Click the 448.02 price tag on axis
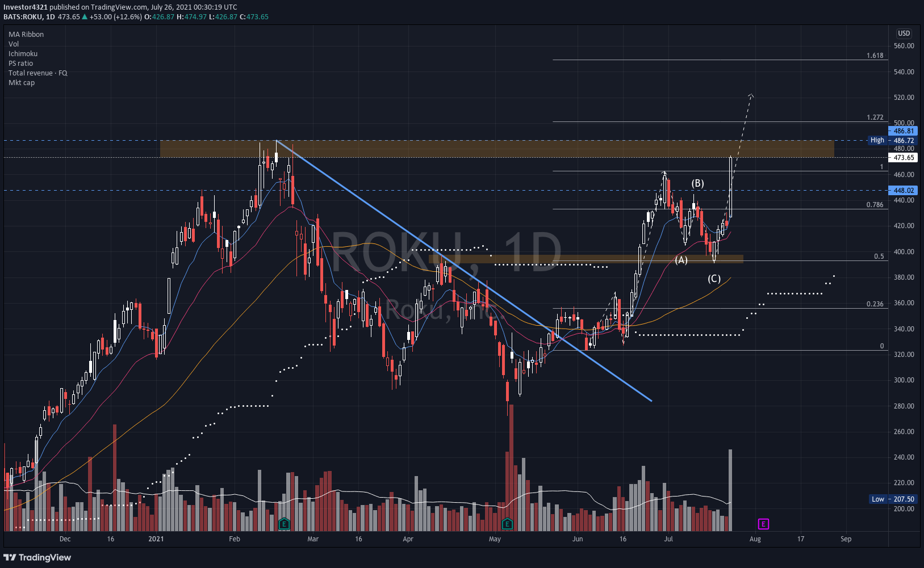The height and width of the screenshot is (568, 924). [x=903, y=191]
